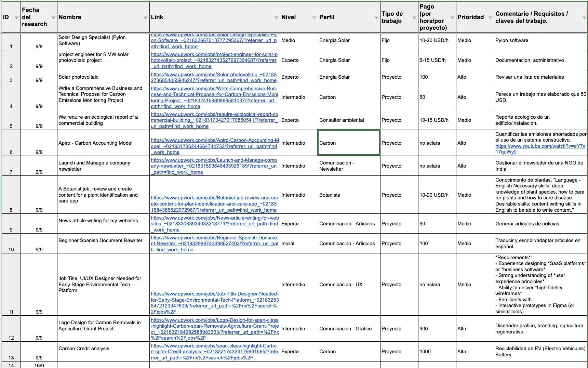Click the Nombre column filter icon

[145, 17]
